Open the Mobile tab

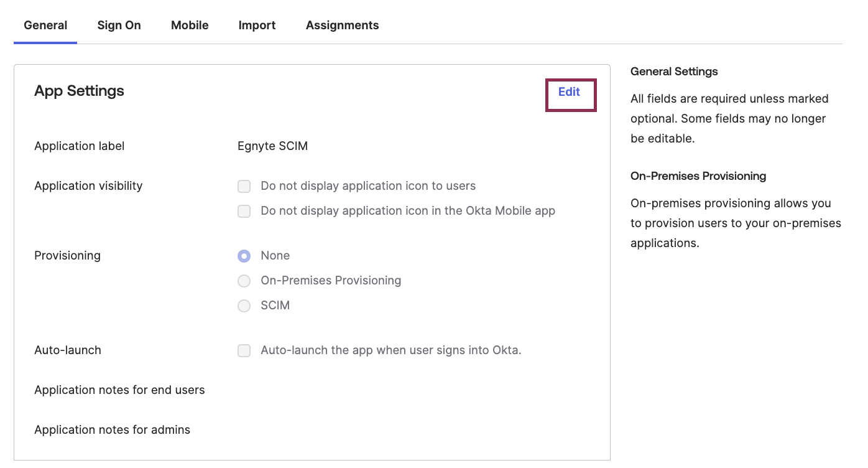pyautogui.click(x=189, y=25)
